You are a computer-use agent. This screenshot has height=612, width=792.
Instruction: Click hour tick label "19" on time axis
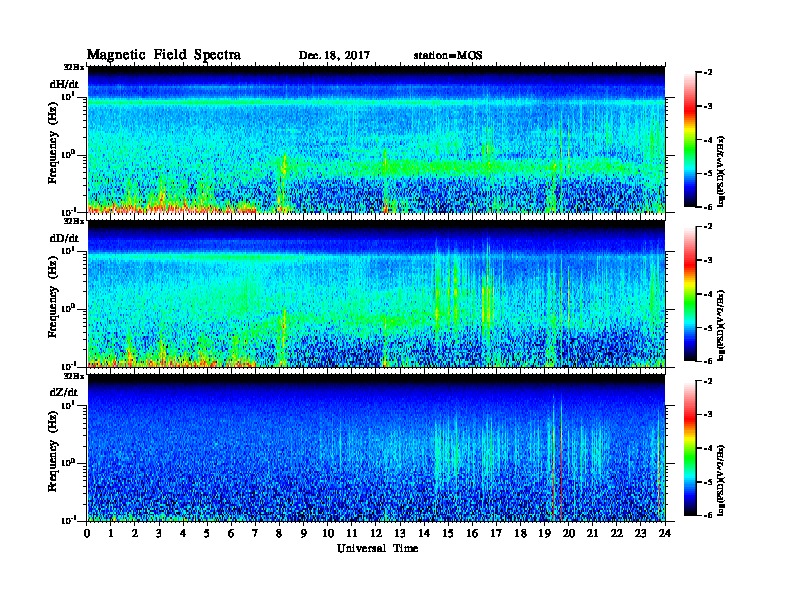[x=544, y=533]
